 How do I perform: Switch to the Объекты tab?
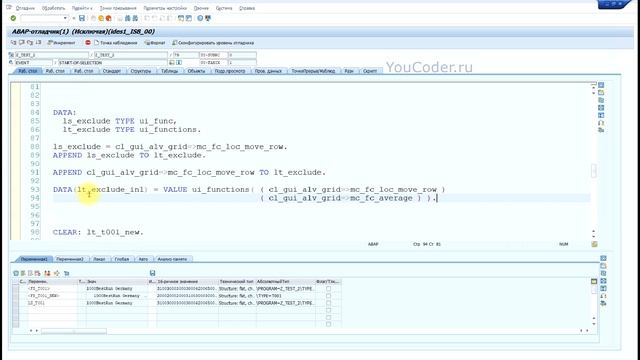coord(196,71)
